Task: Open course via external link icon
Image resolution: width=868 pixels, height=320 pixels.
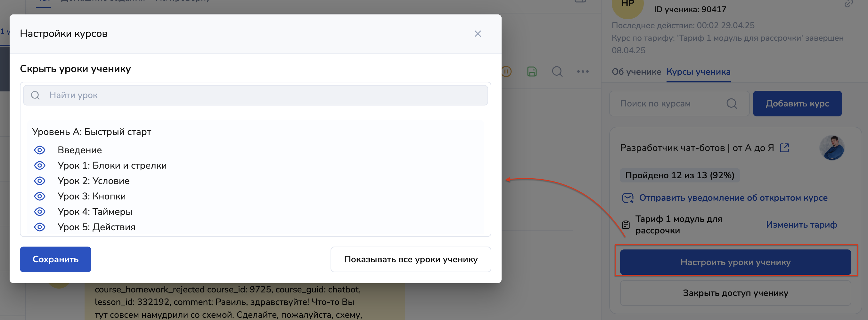Action: pyautogui.click(x=784, y=148)
